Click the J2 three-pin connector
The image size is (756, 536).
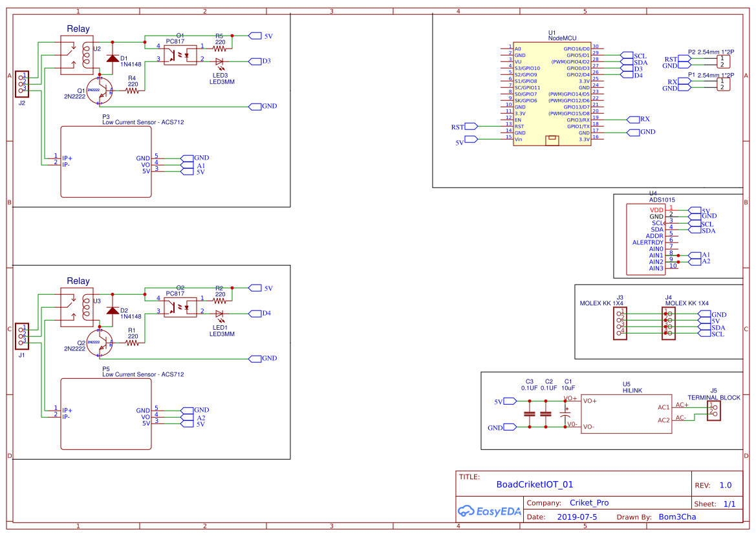(x=22, y=83)
